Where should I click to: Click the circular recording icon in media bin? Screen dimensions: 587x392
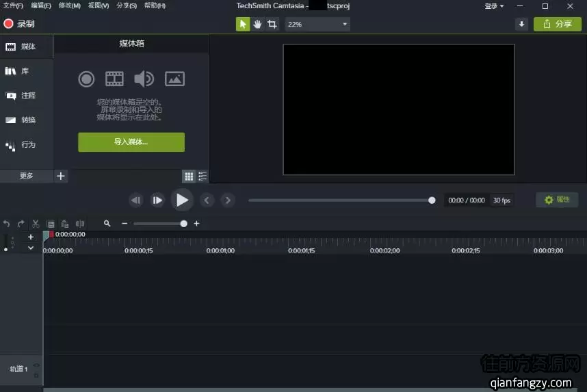(x=86, y=79)
